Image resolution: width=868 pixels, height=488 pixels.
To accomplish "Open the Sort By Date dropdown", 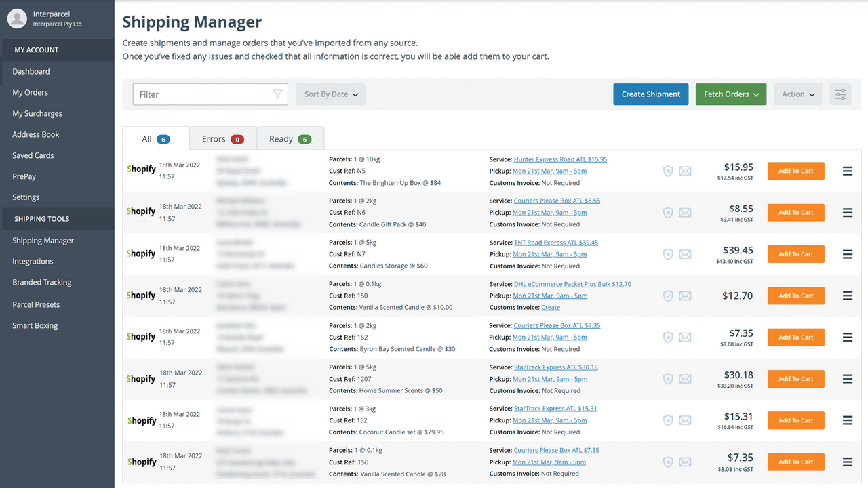I will click(x=330, y=94).
